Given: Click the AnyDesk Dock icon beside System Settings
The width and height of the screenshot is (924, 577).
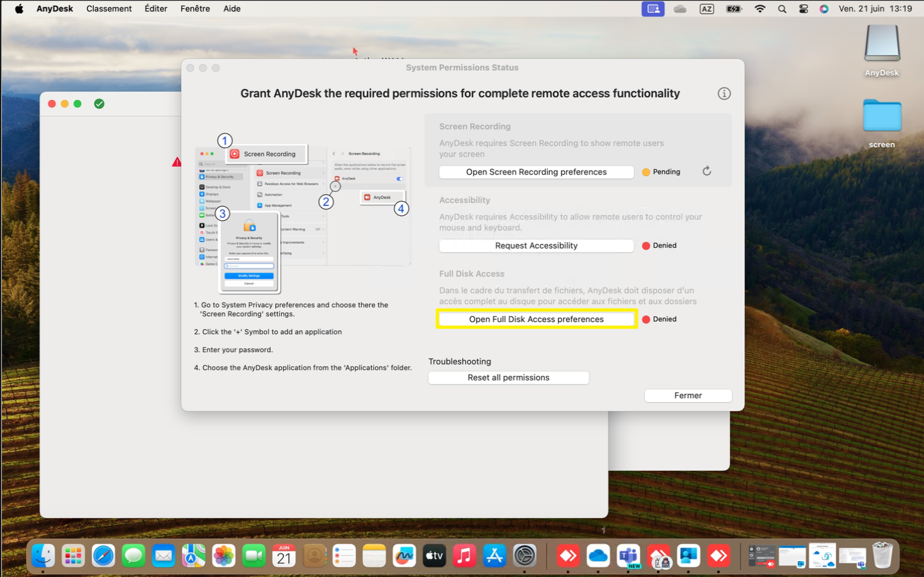Looking at the screenshot, I should pos(568,555).
